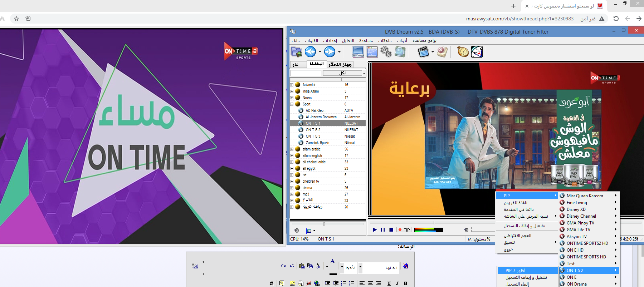This screenshot has height=287, width=644.
Task: Click the insert image icon in editor
Action: 292,283
